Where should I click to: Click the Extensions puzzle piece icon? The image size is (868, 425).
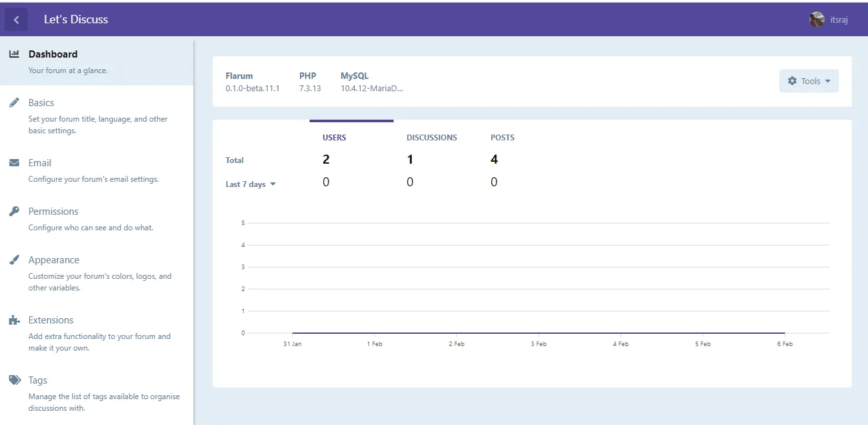click(x=14, y=320)
